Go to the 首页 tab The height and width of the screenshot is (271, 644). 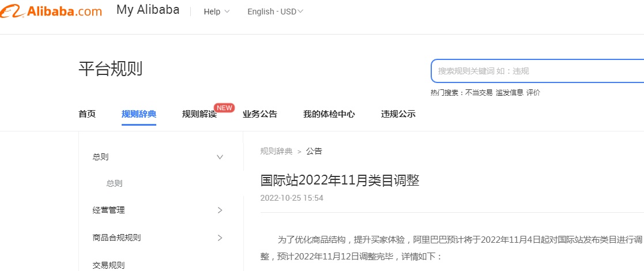tap(87, 114)
